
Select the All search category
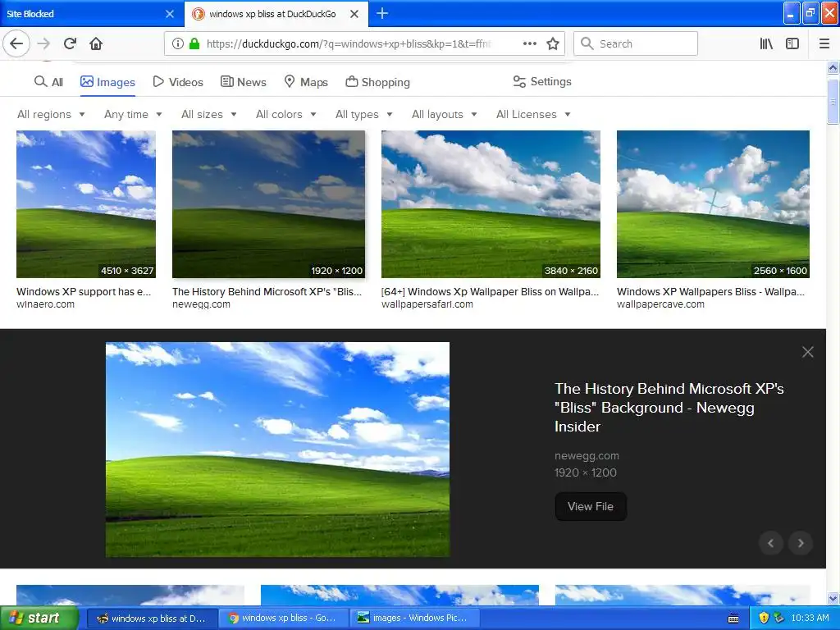(48, 82)
